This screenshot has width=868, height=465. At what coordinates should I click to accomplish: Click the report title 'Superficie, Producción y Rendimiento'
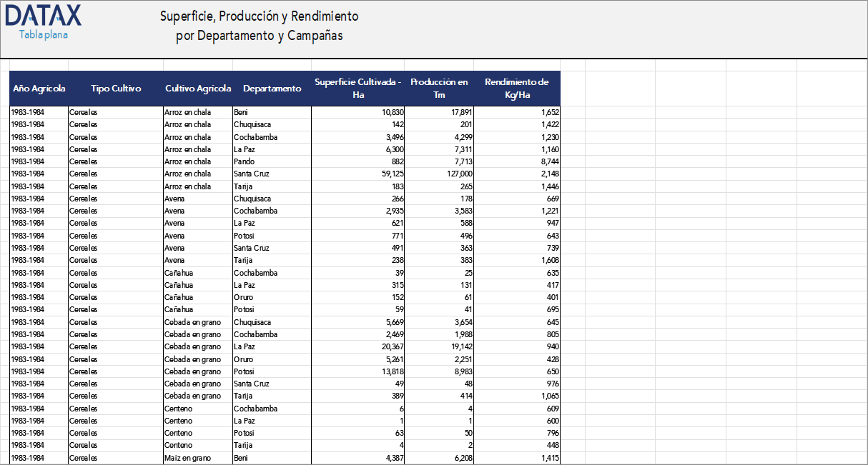point(260,16)
